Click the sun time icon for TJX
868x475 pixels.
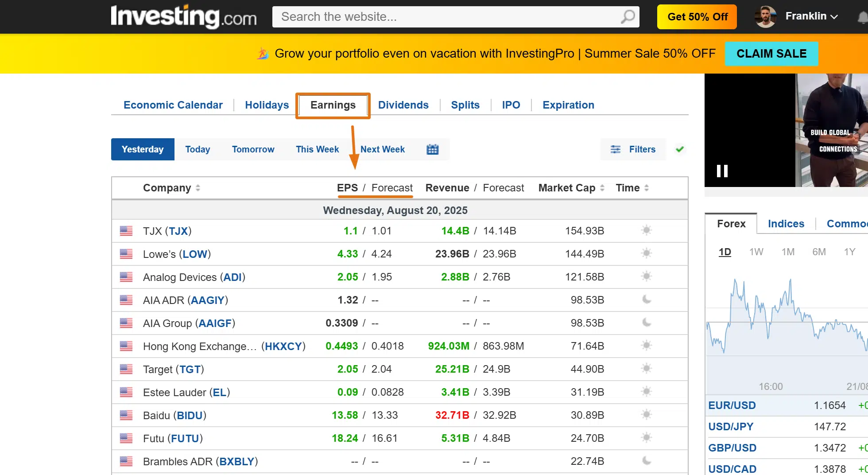pos(647,230)
